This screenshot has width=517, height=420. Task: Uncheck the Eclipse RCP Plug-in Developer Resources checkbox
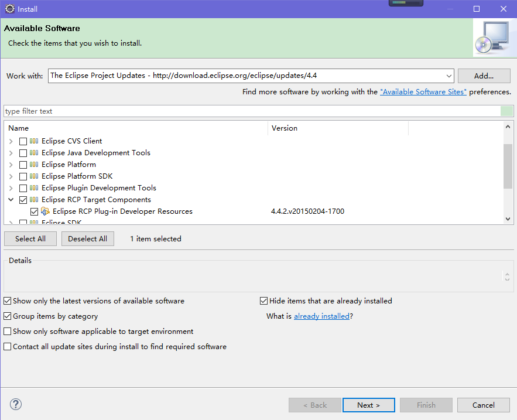click(x=35, y=211)
